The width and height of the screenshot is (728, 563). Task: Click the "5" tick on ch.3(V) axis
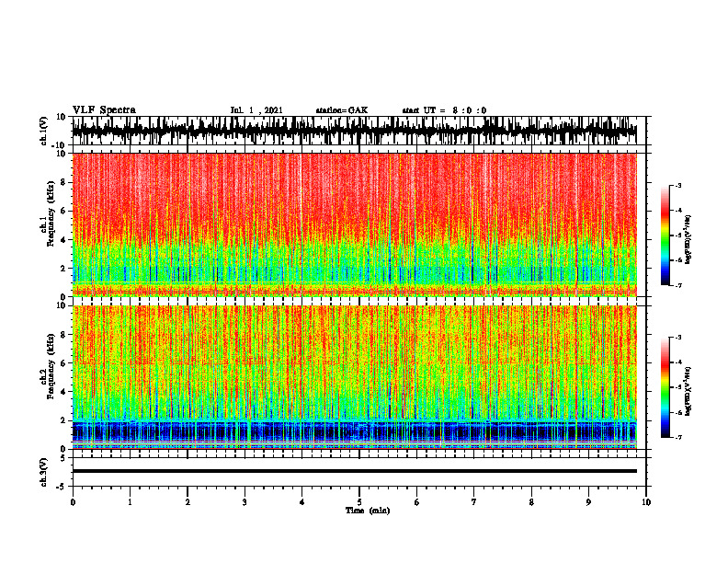coord(64,458)
